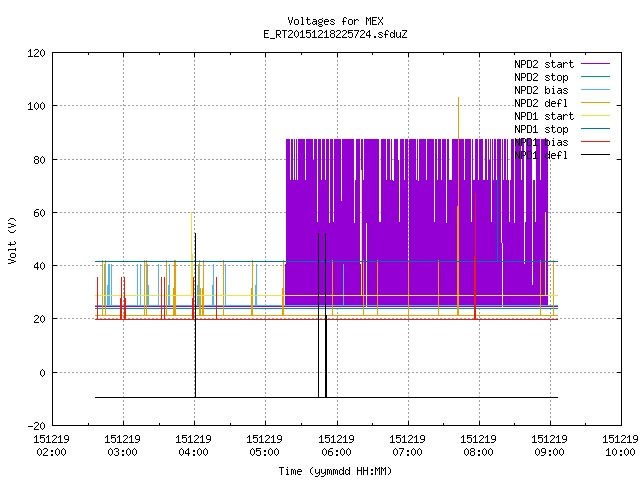Image resolution: width=640 pixels, height=480 pixels.
Task: Click the x-axis tick label 151219 09:00
Action: [549, 446]
